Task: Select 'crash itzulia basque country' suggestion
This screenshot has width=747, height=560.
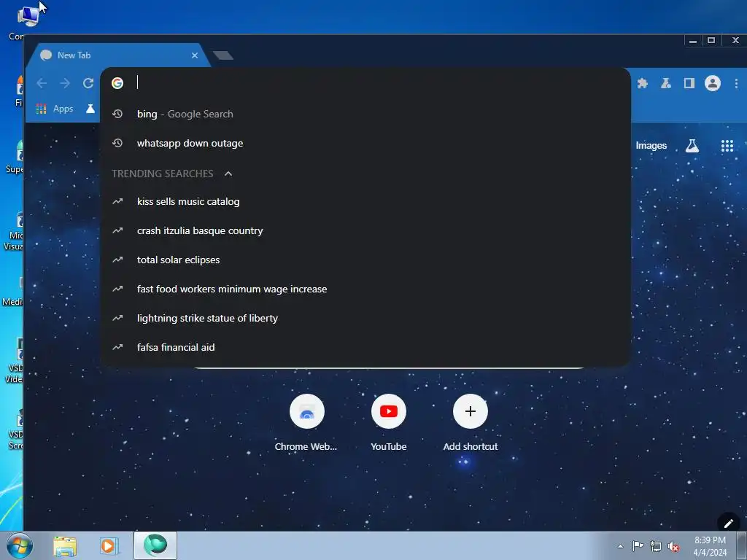Action: (365, 231)
